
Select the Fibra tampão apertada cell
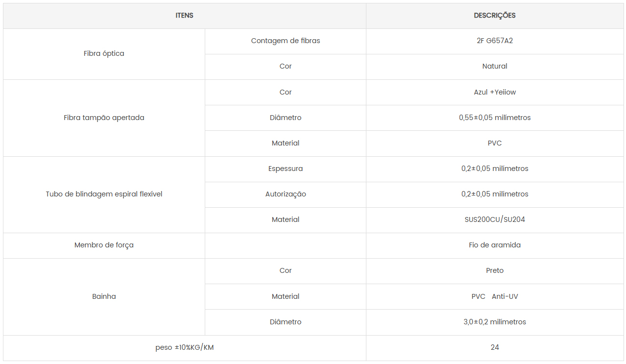[x=104, y=118]
